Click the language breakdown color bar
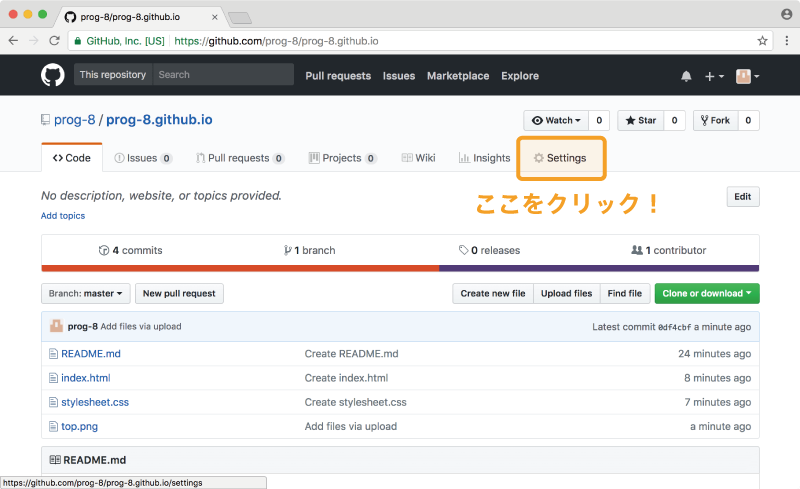This screenshot has width=800, height=489. click(x=401, y=268)
